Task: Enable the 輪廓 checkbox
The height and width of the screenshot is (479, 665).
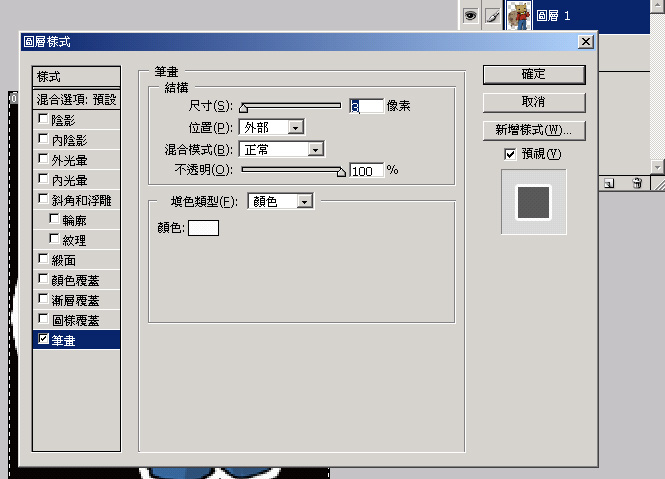Action: pyautogui.click(x=54, y=218)
